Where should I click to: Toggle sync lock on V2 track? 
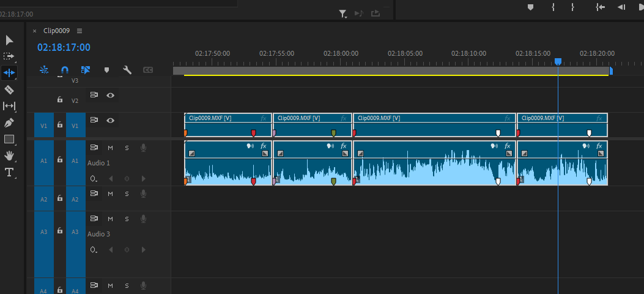94,95
